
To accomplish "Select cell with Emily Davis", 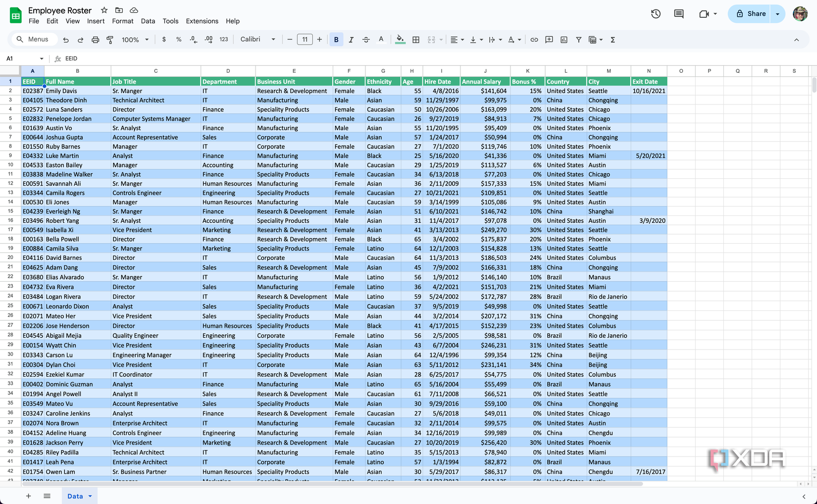I will [77, 91].
